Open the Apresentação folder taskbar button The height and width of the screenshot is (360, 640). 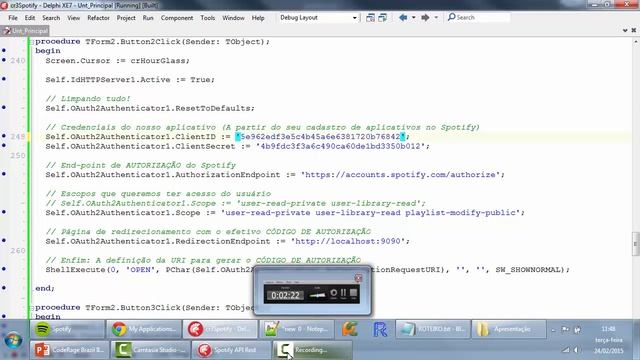tap(509, 329)
